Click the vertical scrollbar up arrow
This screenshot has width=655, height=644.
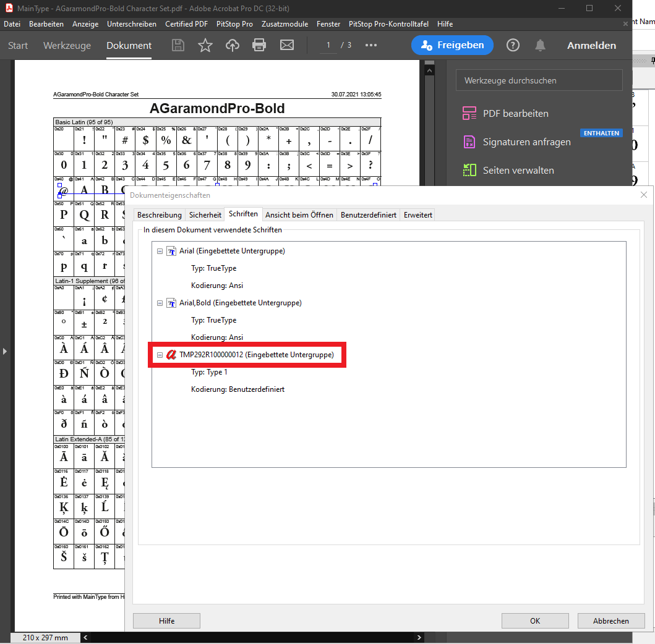429,70
